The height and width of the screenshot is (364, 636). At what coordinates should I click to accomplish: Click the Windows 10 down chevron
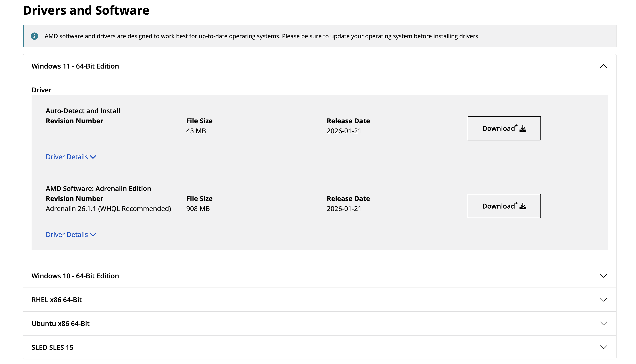pyautogui.click(x=603, y=276)
